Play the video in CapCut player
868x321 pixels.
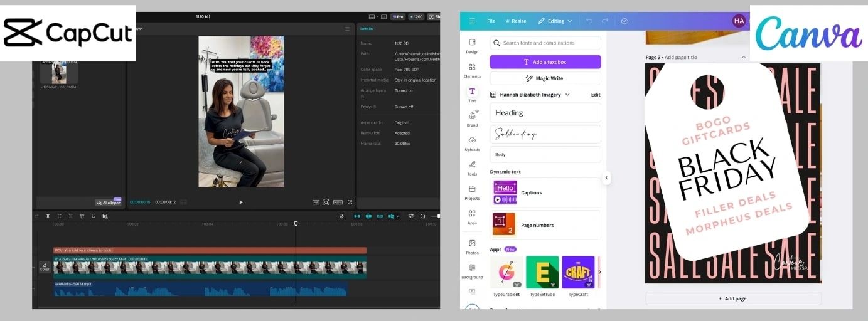click(x=241, y=202)
